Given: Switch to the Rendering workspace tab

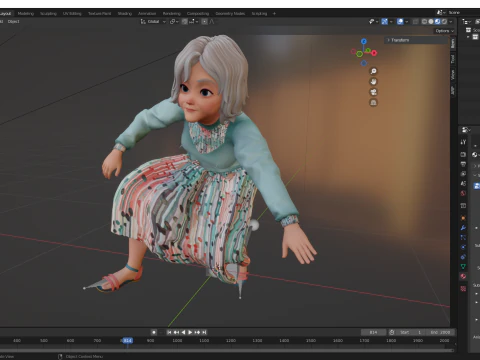Looking at the screenshot, I should click(x=172, y=14).
